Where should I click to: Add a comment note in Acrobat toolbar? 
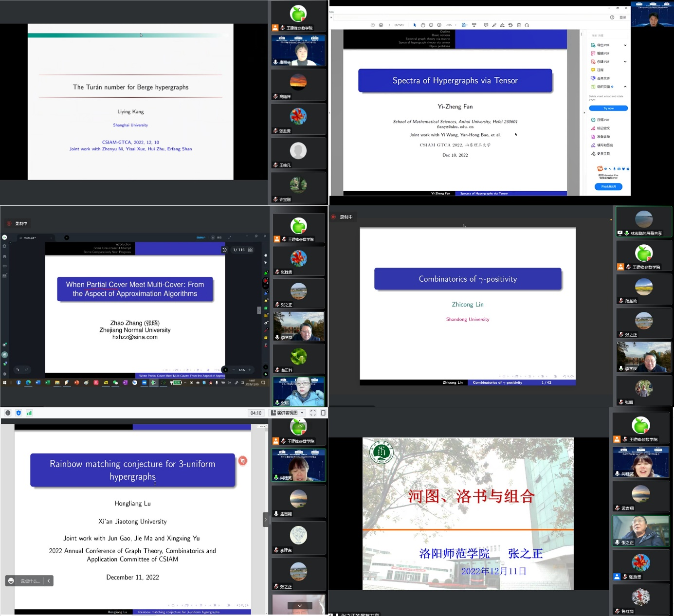(486, 25)
